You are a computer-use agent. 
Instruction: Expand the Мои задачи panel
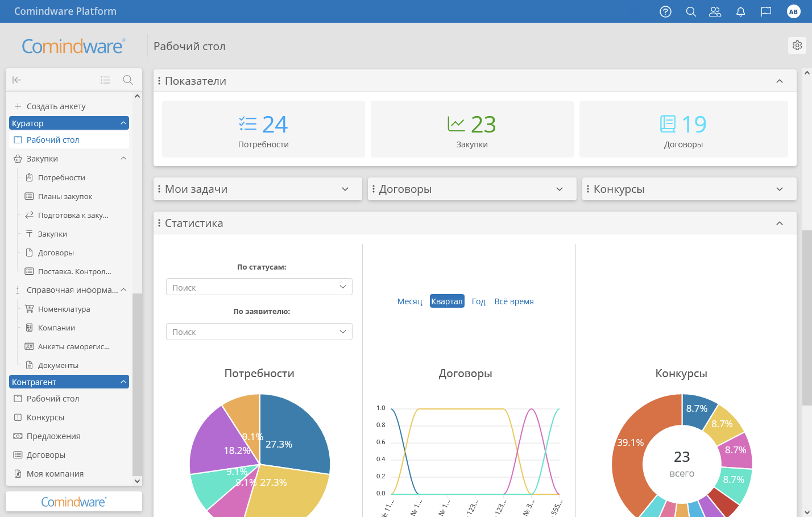tap(345, 189)
